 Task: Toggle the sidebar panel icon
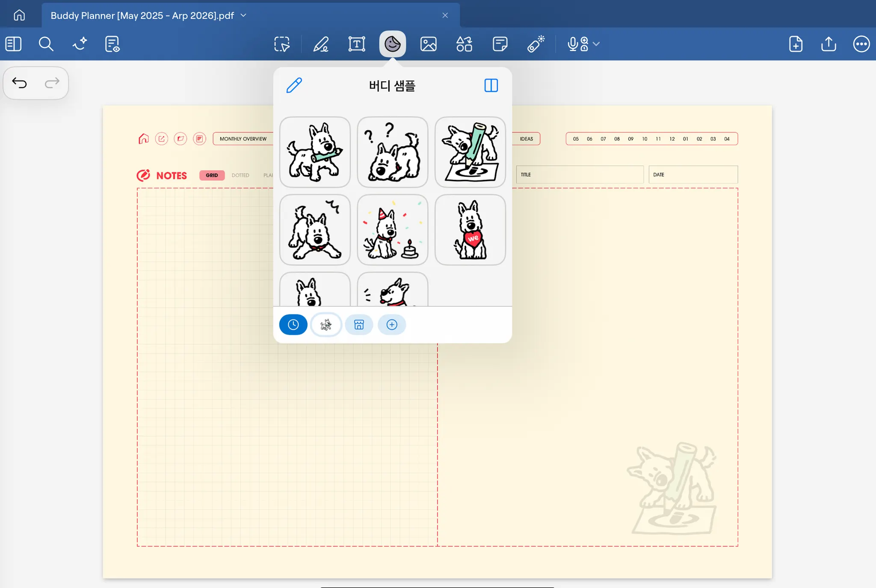click(x=13, y=44)
